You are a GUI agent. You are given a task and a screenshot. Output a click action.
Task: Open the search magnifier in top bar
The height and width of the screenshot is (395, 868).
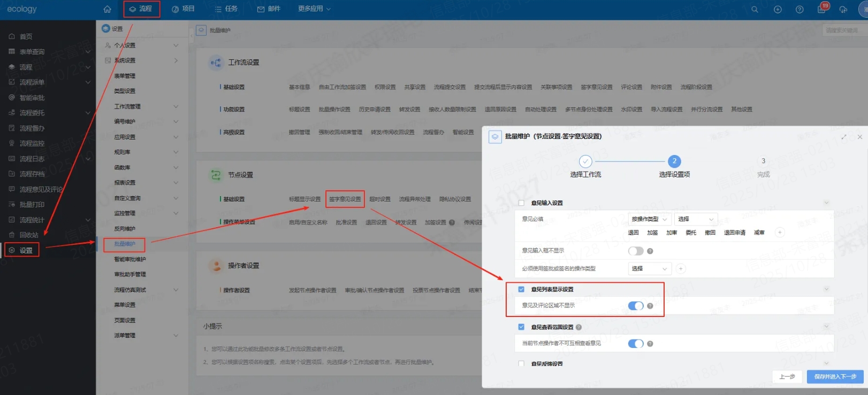pos(755,9)
